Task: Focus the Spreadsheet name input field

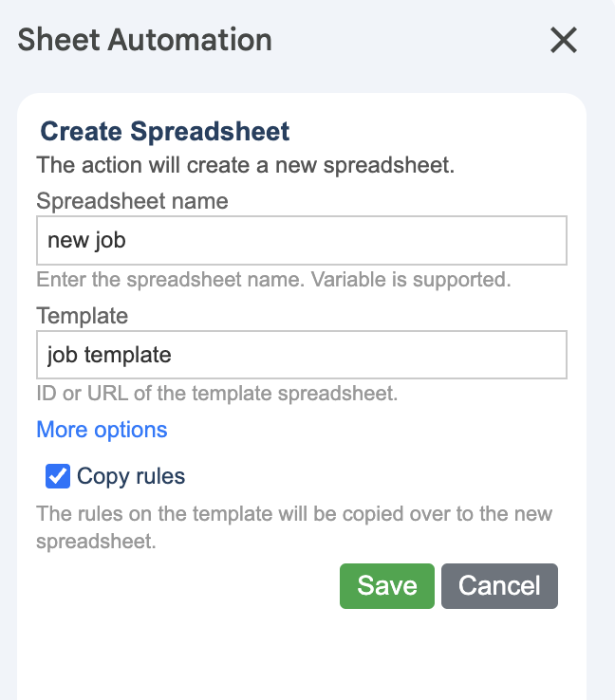Action: (x=301, y=241)
